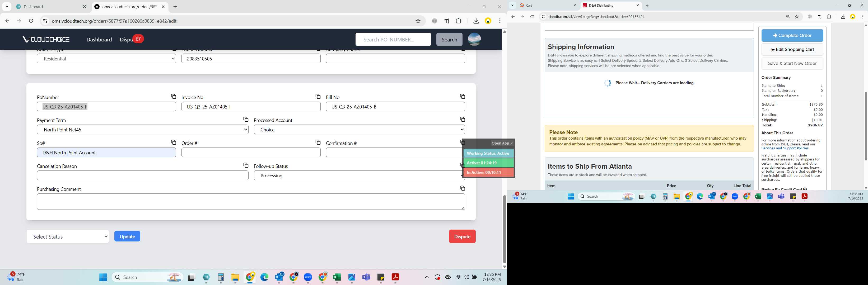The height and width of the screenshot is (285, 868).
Task: Switch to the oms.vcloudtech.org orders tab
Action: coord(130,7)
